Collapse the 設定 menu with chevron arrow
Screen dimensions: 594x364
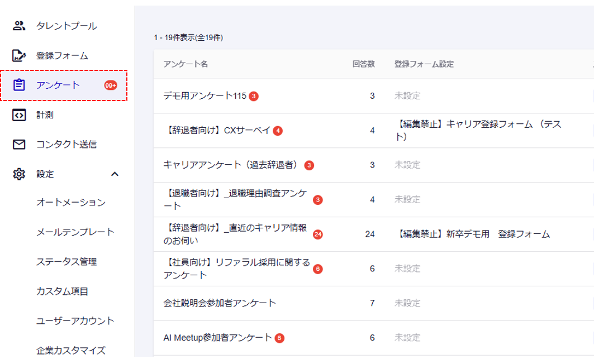pyautogui.click(x=115, y=174)
